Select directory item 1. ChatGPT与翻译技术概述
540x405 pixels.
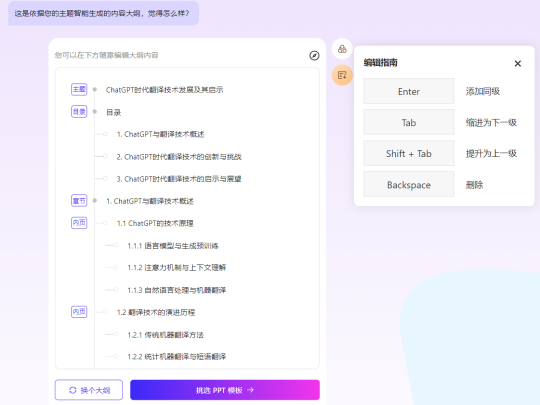tap(160, 134)
